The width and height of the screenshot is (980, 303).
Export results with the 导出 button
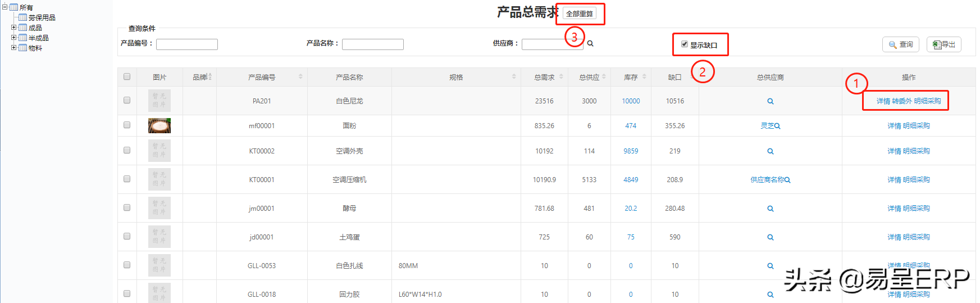943,44
